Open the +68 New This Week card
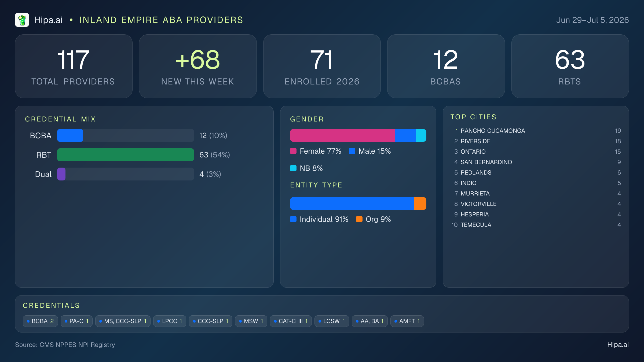Viewport: 644px width, 362px height. tap(198, 66)
